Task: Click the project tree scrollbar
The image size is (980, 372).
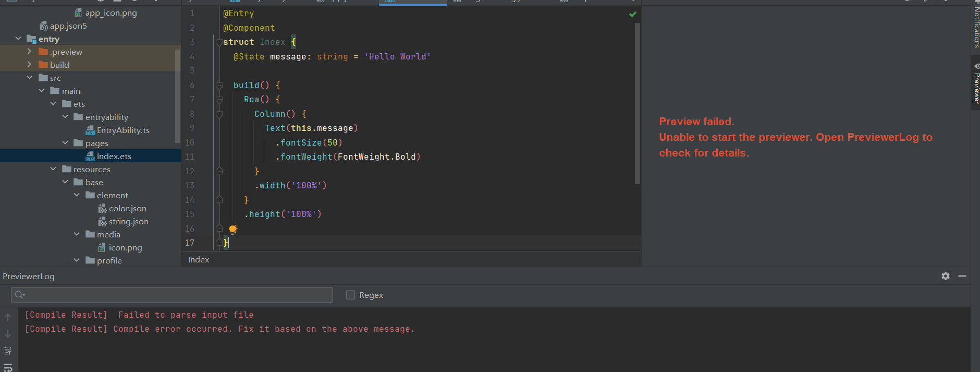Action: tap(178, 97)
